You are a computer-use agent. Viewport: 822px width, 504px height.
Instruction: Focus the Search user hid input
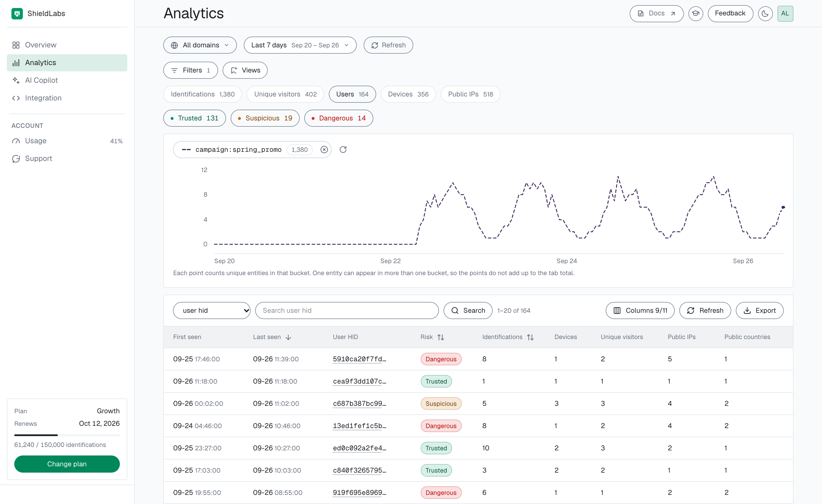click(x=346, y=311)
